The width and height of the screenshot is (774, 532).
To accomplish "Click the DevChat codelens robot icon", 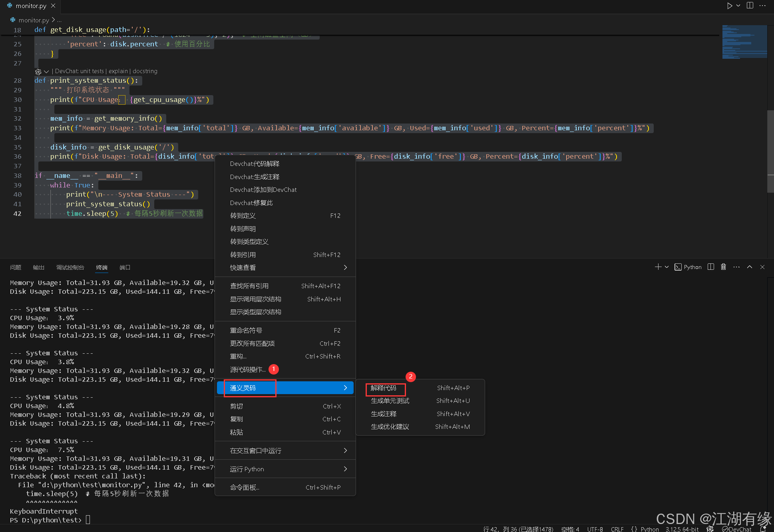I will [38, 72].
